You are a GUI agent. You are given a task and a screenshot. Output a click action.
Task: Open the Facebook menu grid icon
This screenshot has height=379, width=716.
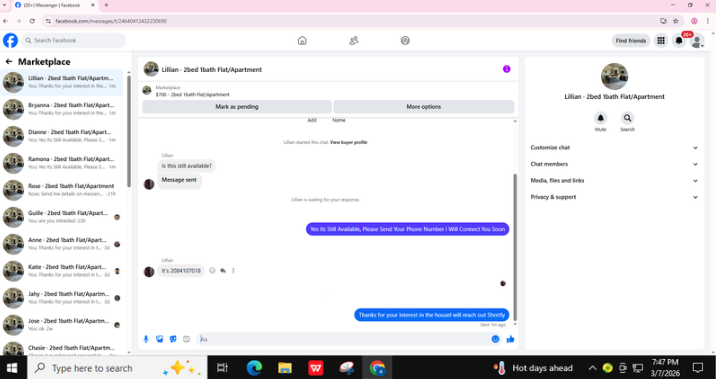(x=661, y=41)
